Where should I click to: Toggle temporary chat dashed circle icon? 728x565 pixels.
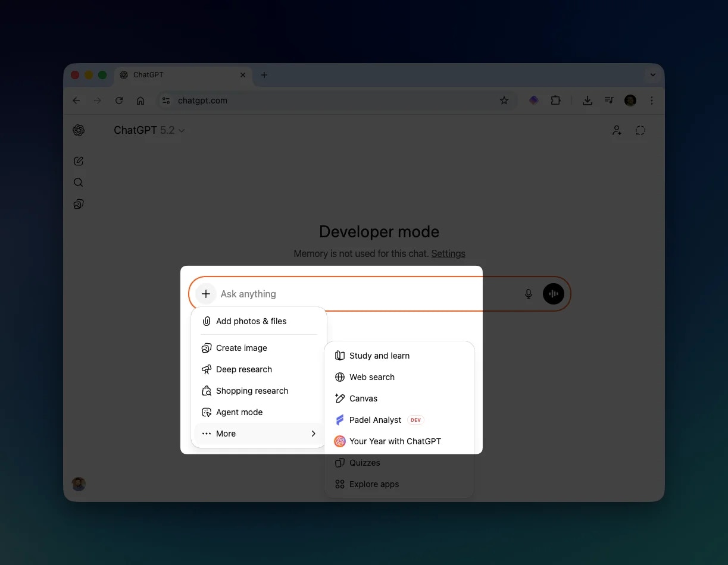640,130
